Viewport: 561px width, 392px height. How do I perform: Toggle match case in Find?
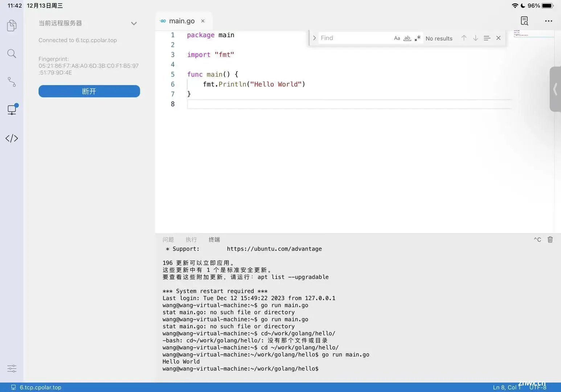pyautogui.click(x=397, y=38)
